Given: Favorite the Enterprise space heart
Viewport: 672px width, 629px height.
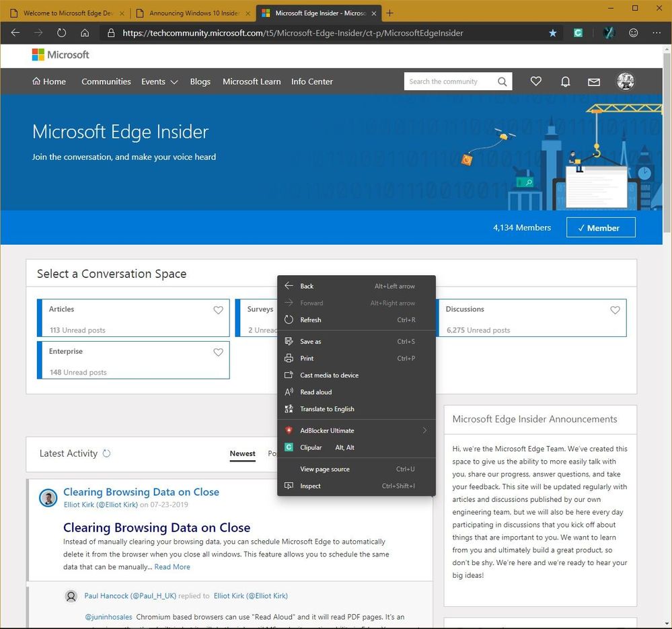Looking at the screenshot, I should coord(218,352).
